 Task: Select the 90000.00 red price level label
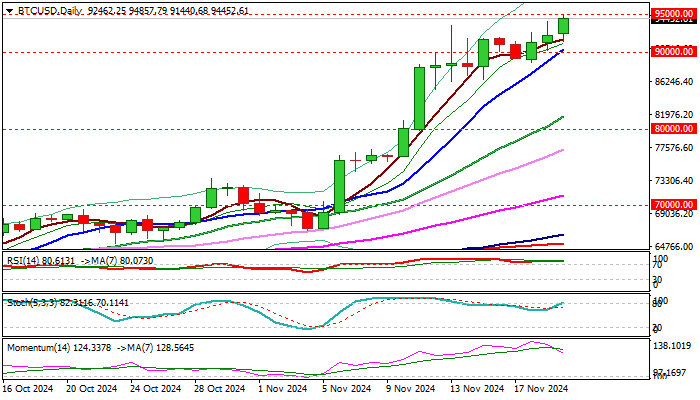coord(674,52)
